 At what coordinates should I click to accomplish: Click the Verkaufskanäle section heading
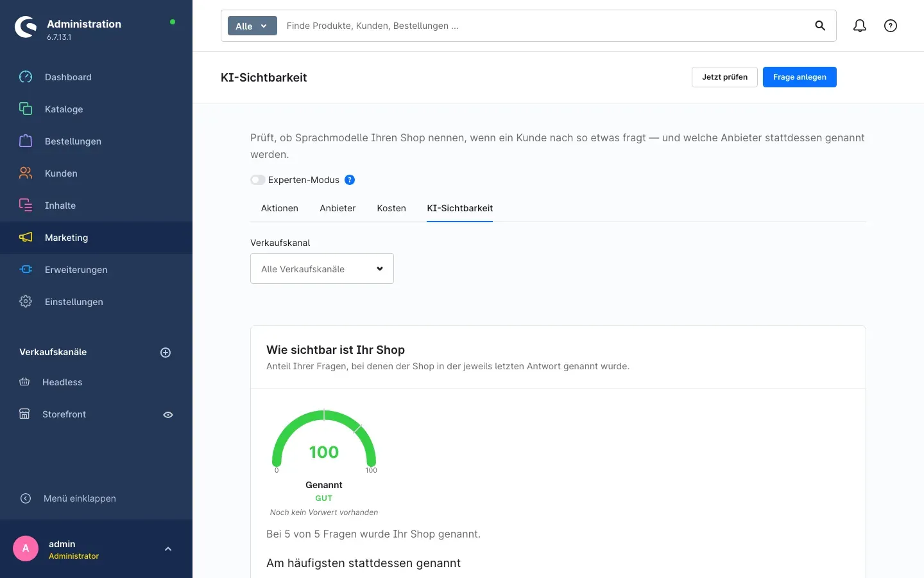tap(53, 352)
